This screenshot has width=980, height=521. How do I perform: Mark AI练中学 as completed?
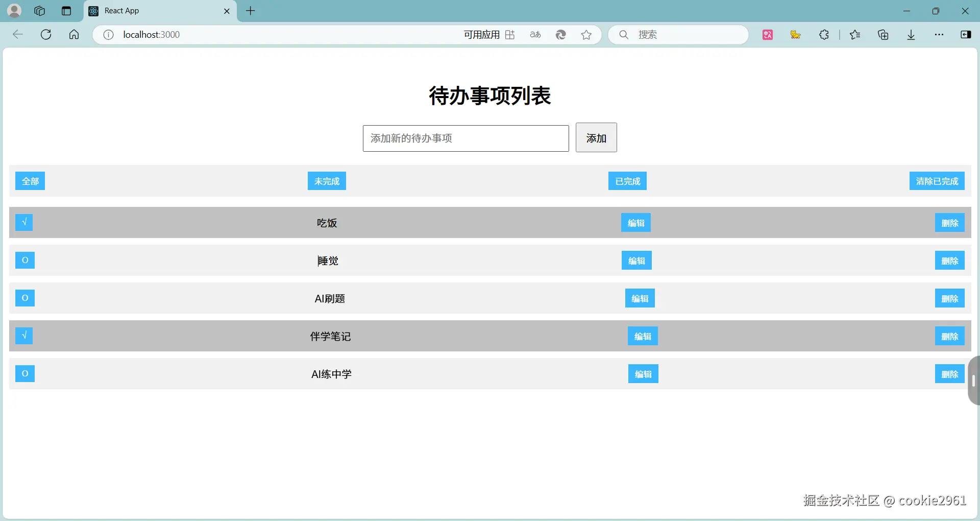tap(25, 373)
